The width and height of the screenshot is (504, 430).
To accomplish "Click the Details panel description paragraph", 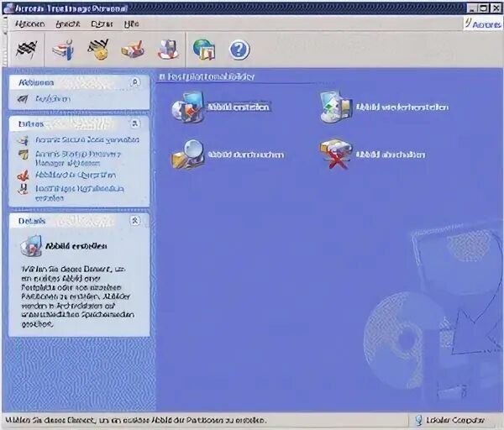I will tap(77, 296).
